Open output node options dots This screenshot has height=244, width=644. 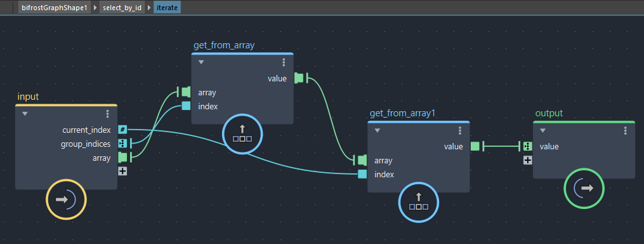point(626,130)
